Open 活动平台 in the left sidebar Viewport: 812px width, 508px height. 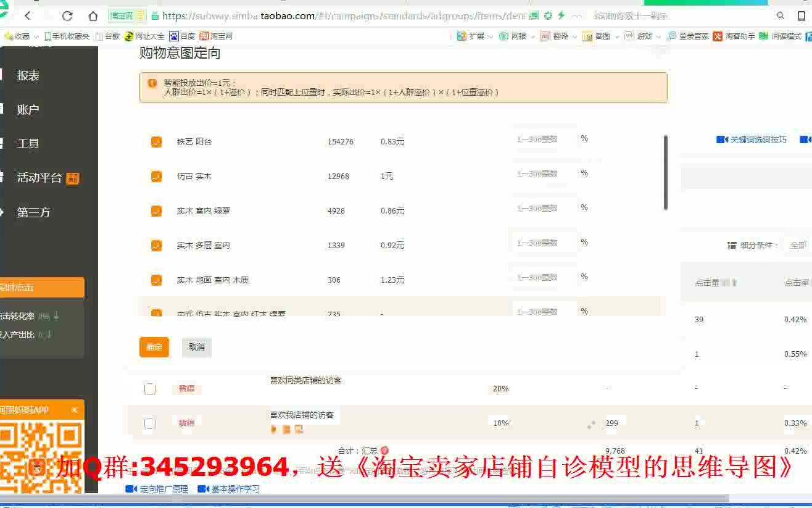(x=39, y=178)
